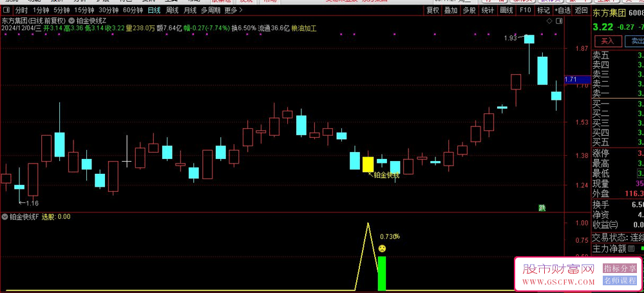Click the 0.730% value label
The height and width of the screenshot is (293, 644).
390,237
